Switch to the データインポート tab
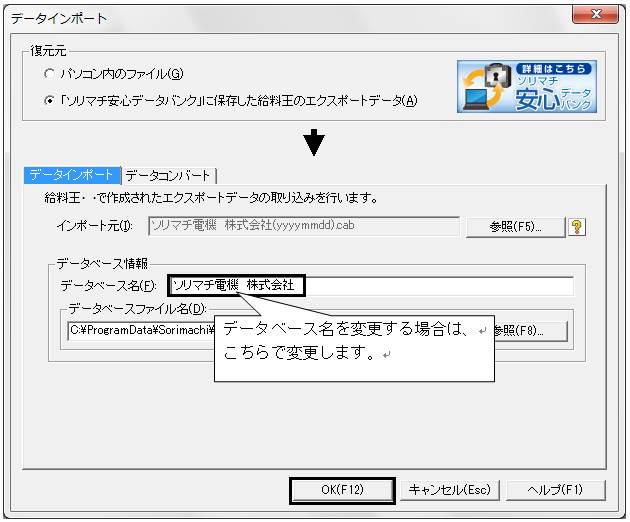 click(72, 175)
